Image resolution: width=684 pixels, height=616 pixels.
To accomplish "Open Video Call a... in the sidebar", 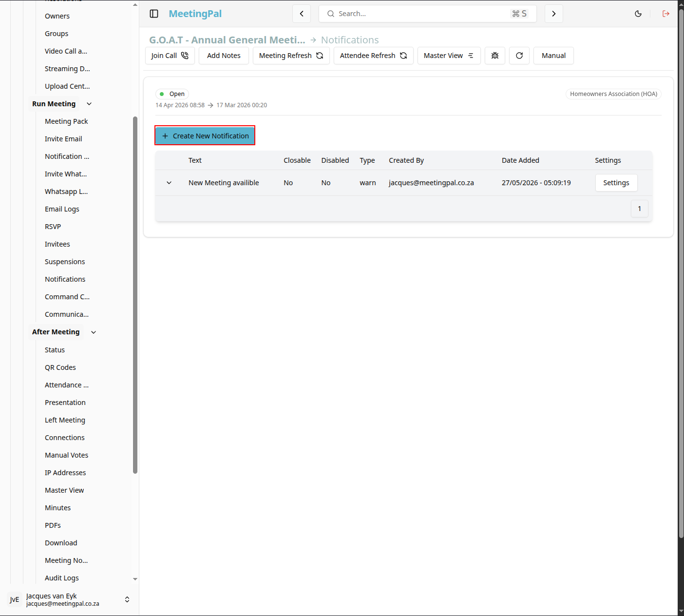I will click(66, 51).
